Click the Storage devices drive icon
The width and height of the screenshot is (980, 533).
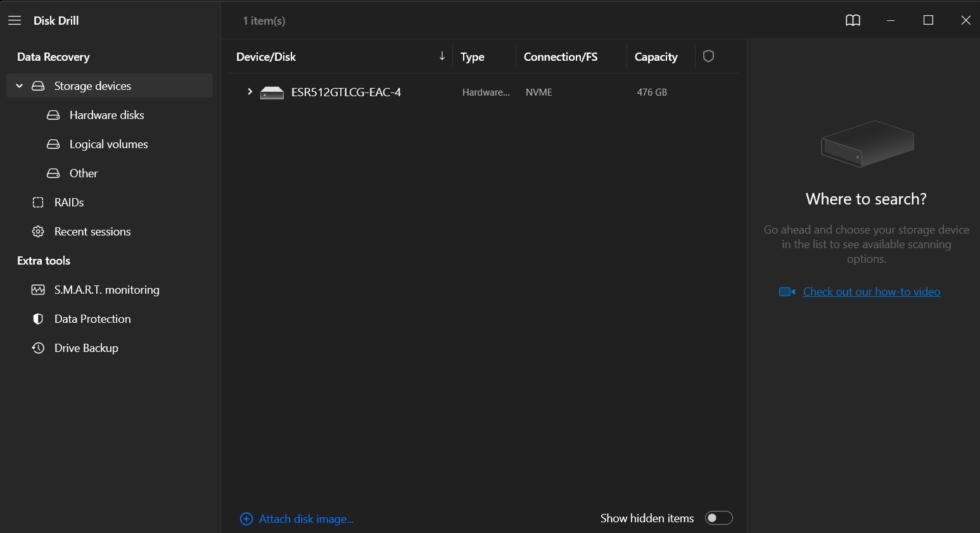click(x=38, y=86)
